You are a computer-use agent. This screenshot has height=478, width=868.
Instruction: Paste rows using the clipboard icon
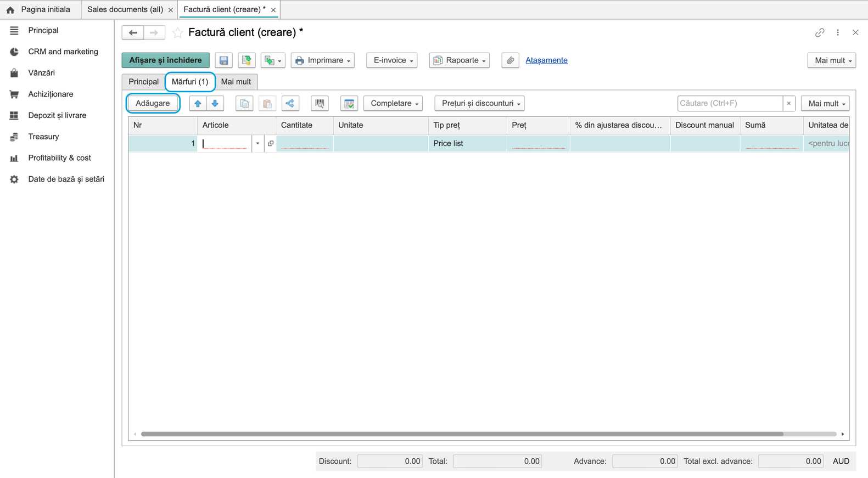pyautogui.click(x=267, y=103)
